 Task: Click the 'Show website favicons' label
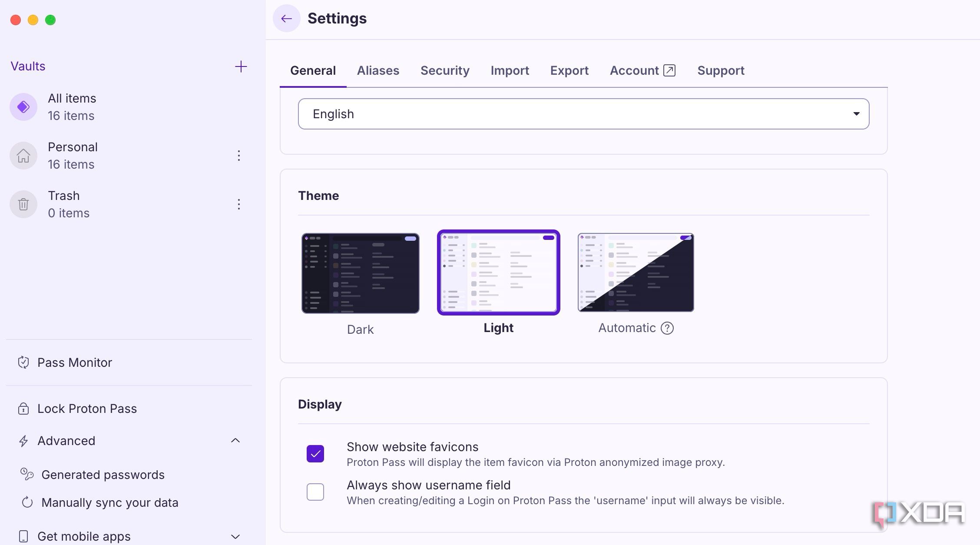coord(412,447)
